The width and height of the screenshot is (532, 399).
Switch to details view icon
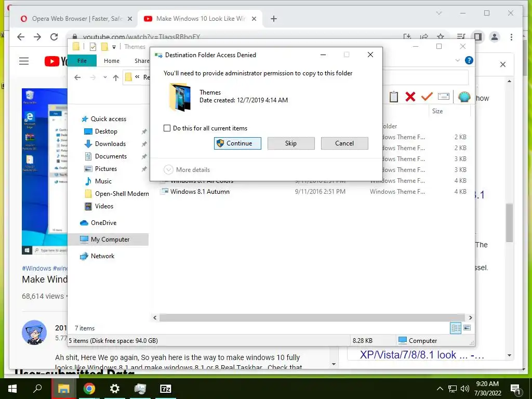tap(456, 328)
